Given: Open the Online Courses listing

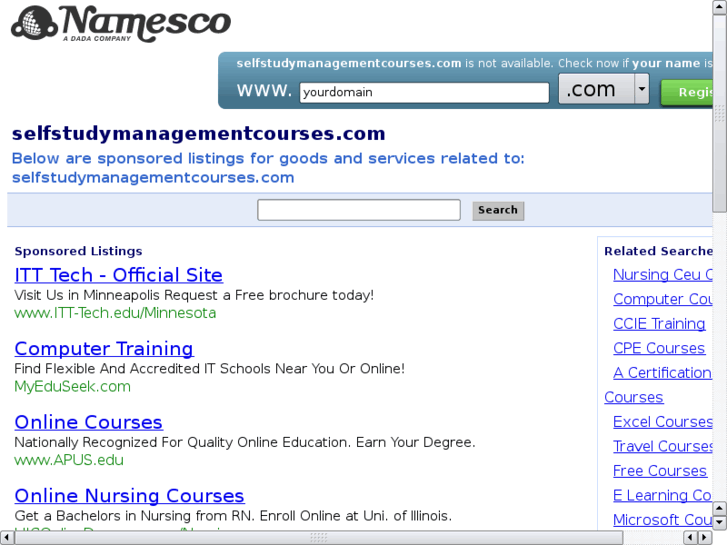Looking at the screenshot, I should point(89,422).
